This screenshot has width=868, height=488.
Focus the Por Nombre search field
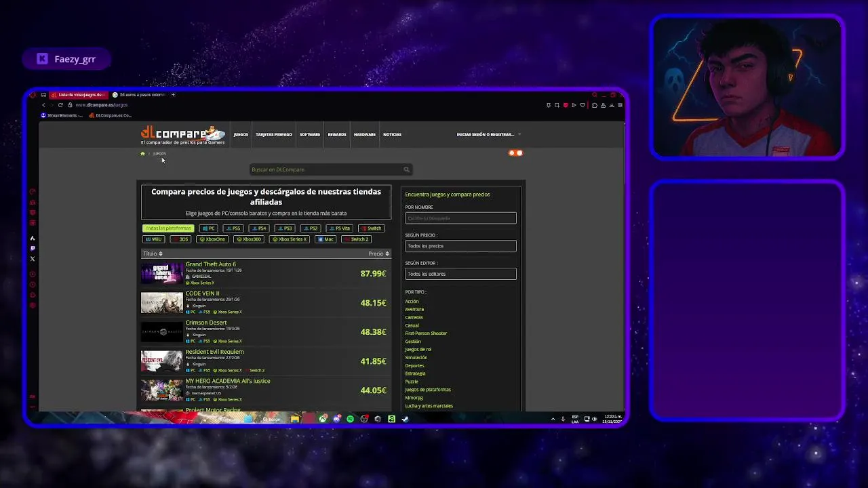(460, 218)
